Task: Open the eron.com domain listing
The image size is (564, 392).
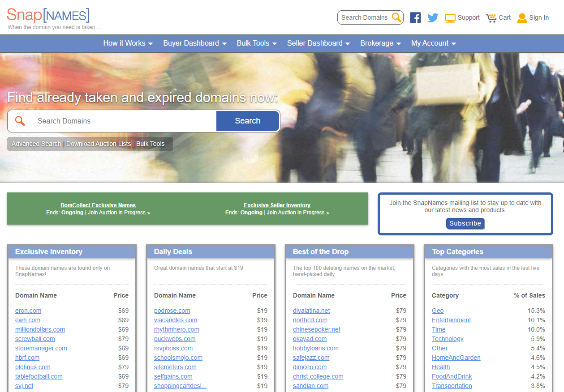Action: (x=28, y=311)
